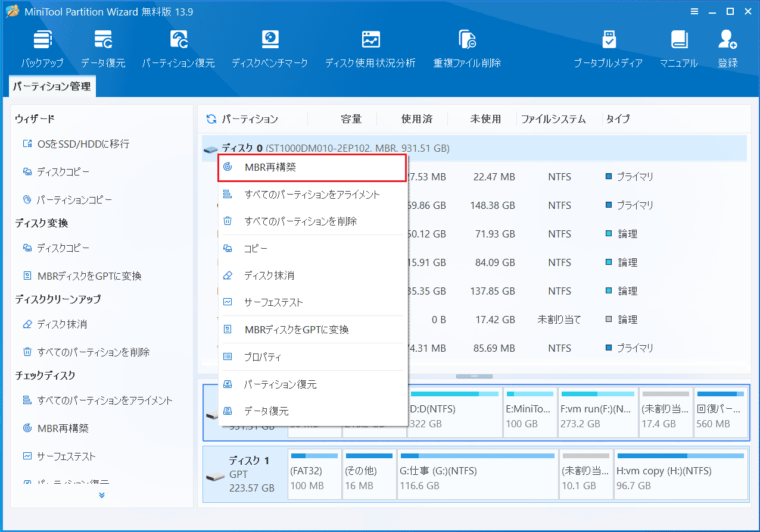This screenshot has width=760, height=532.
Task: Click コピー in the context menu
Action: click(x=313, y=249)
